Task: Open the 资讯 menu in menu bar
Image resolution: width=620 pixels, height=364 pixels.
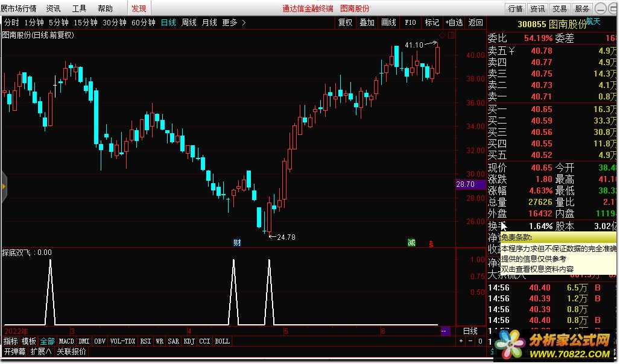Action: click(x=54, y=8)
